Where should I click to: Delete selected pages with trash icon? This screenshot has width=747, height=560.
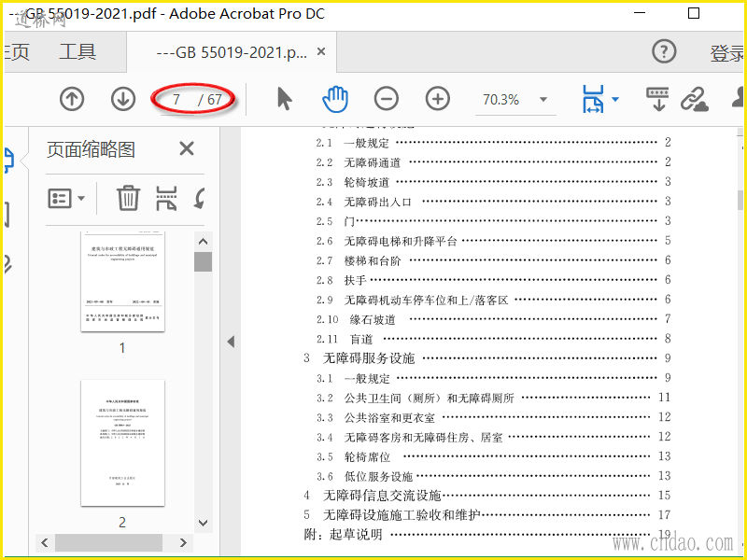point(129,198)
